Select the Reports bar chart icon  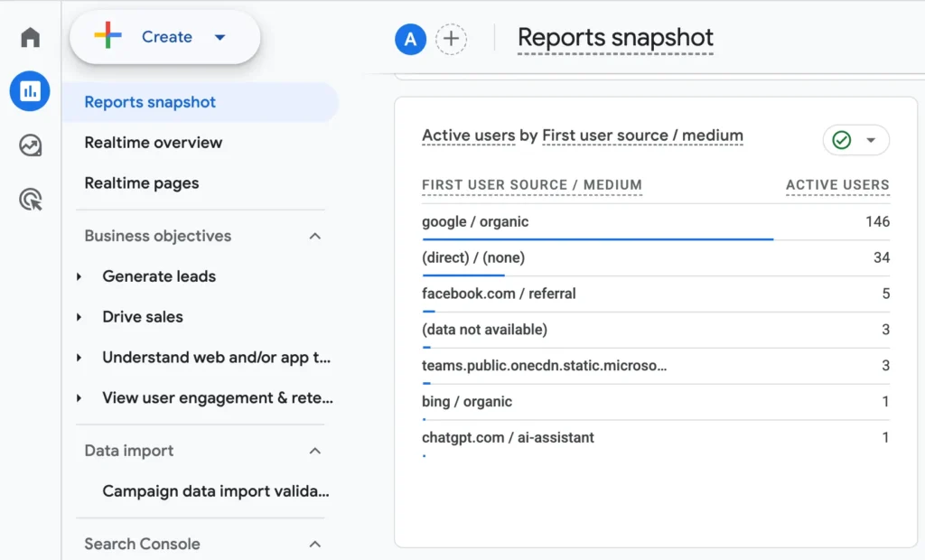point(30,91)
